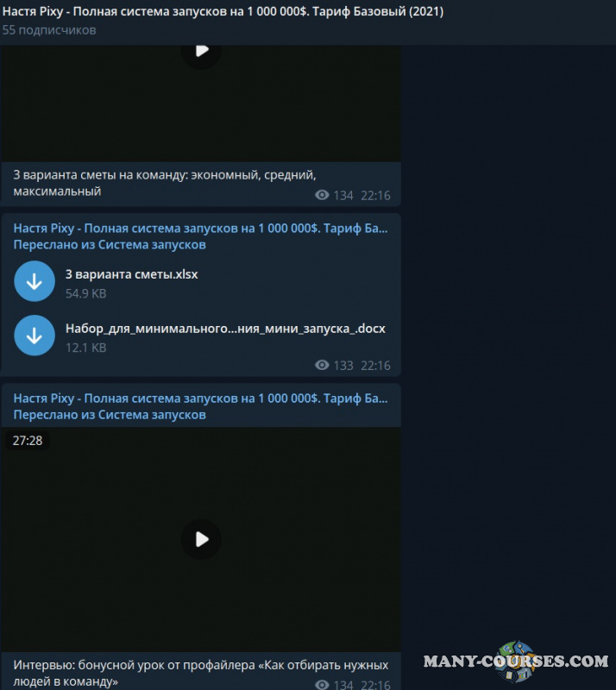Select the Набор_для_минимального .docx file name
The height and width of the screenshot is (690, 616).
pos(225,329)
